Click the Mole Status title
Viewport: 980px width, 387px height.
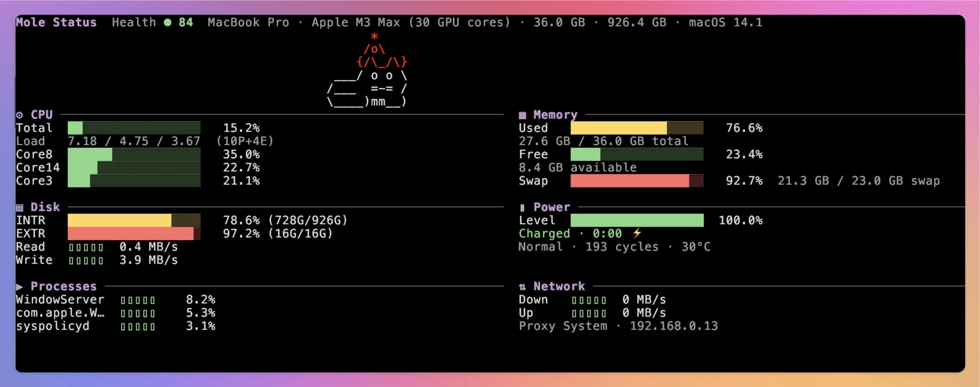[56, 23]
